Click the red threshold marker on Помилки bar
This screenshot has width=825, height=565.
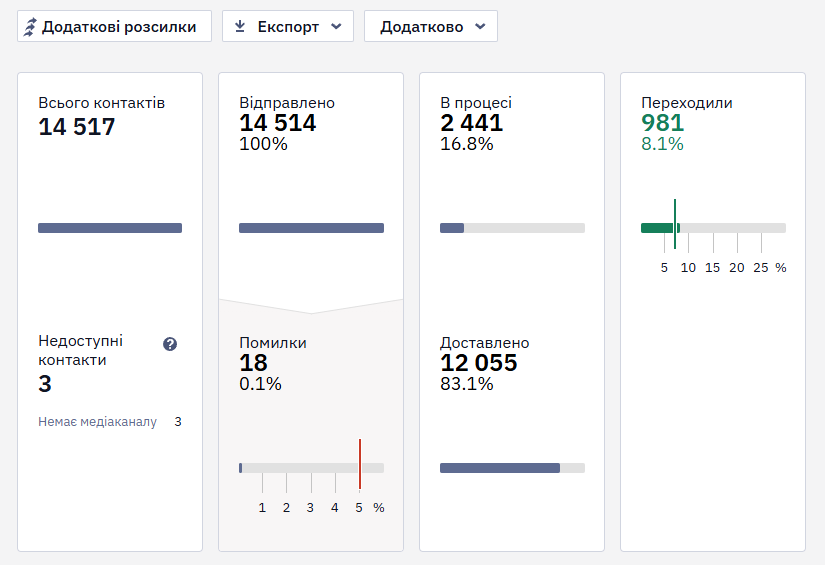(360, 464)
